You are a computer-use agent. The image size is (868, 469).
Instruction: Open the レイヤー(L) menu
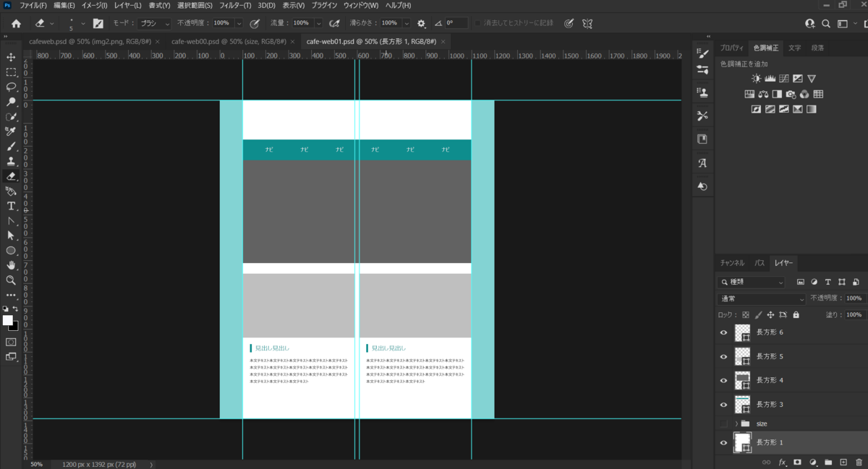[x=127, y=5]
